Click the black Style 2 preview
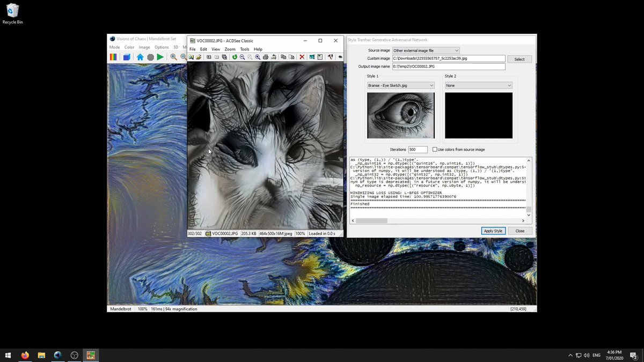 (x=479, y=115)
